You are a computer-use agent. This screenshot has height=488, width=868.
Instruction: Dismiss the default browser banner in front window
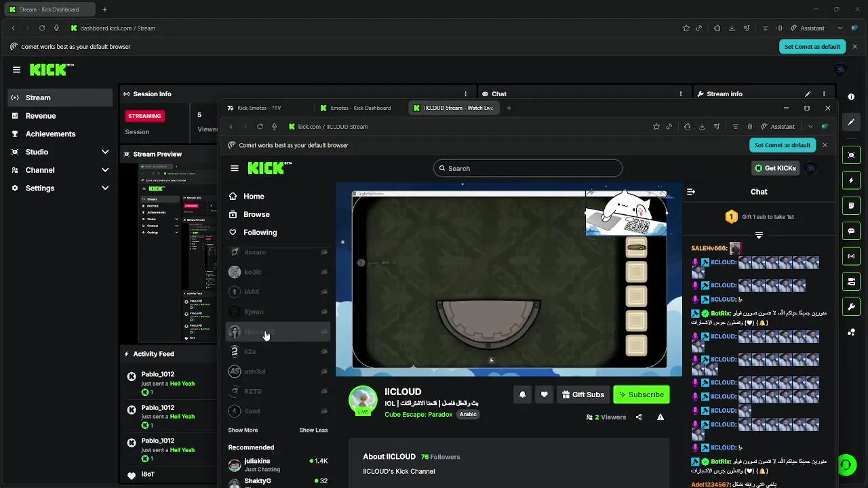825,145
